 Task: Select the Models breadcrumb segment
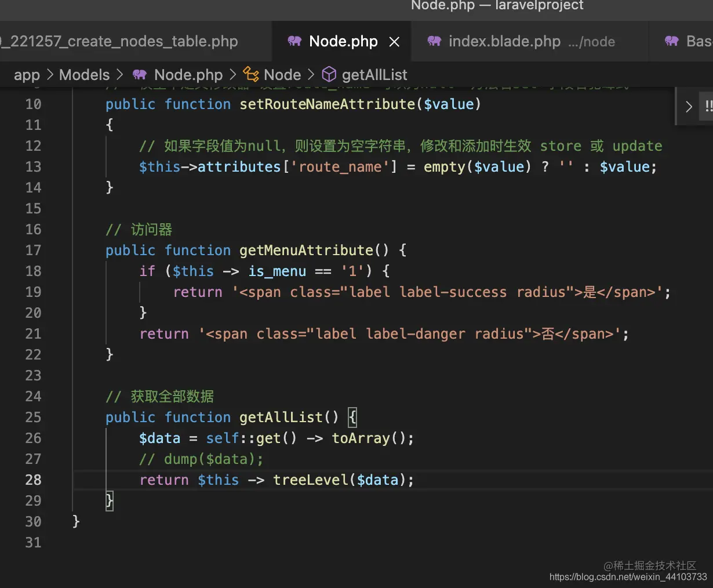84,75
